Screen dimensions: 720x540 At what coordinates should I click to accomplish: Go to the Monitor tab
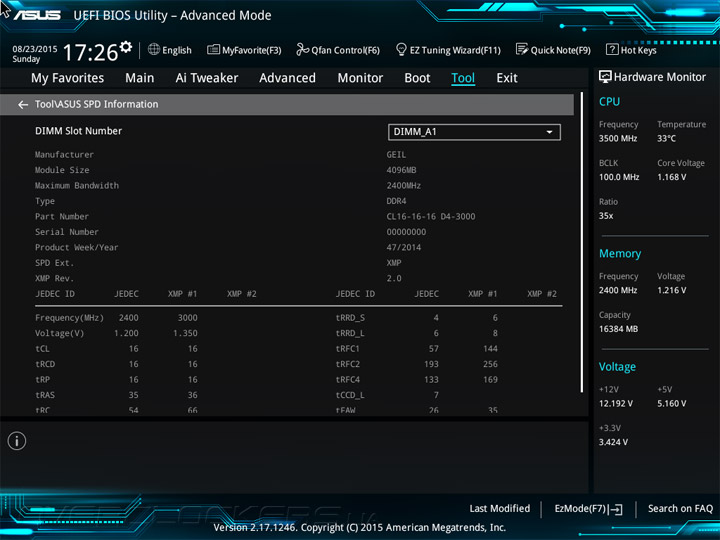360,78
